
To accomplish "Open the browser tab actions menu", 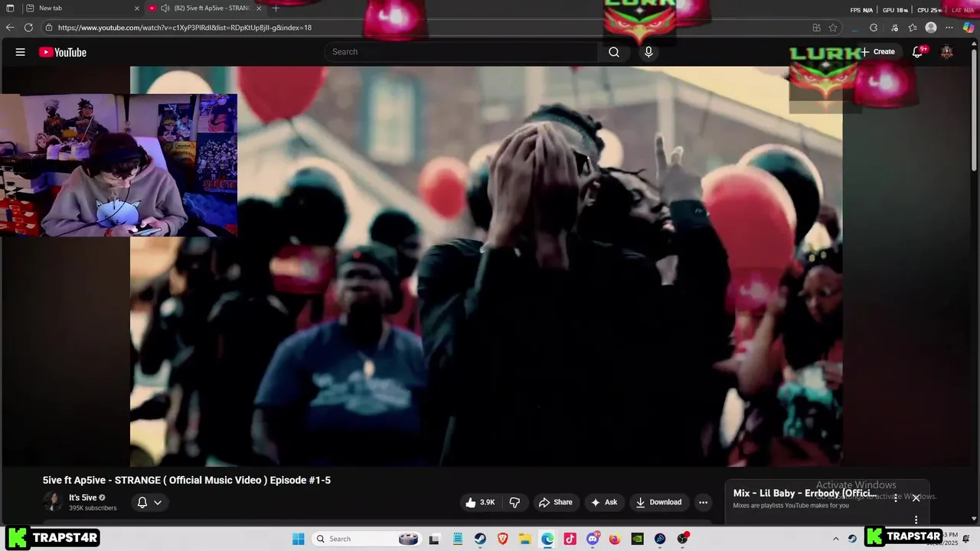I will (x=9, y=8).
